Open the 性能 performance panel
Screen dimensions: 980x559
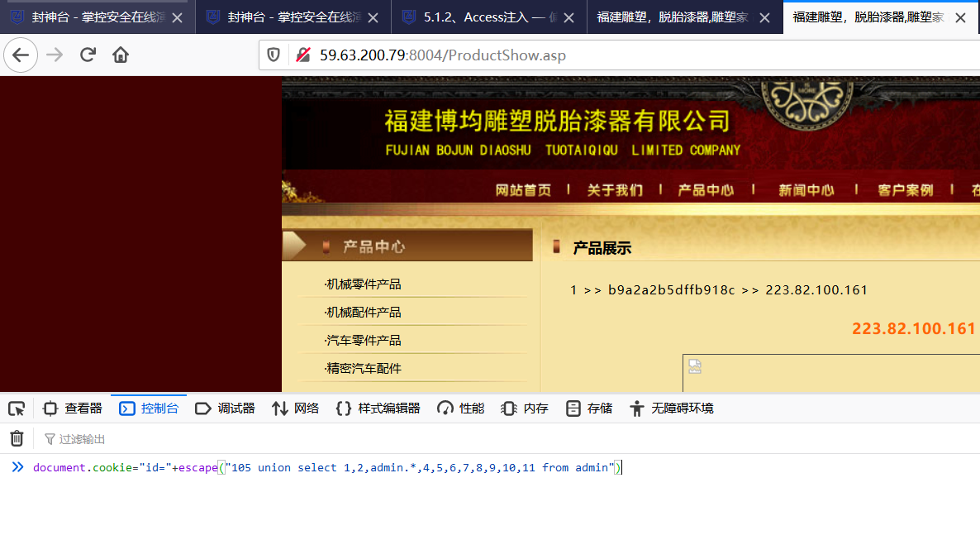460,408
